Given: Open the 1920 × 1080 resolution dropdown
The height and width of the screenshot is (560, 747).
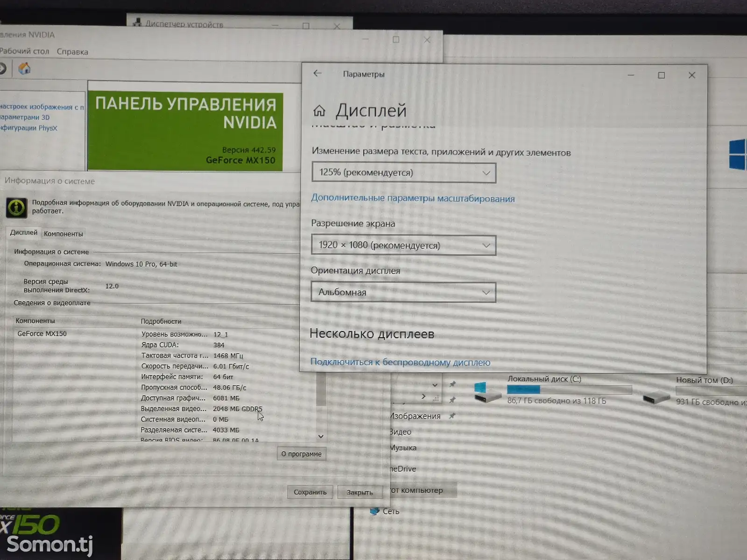Looking at the screenshot, I should pos(403,245).
